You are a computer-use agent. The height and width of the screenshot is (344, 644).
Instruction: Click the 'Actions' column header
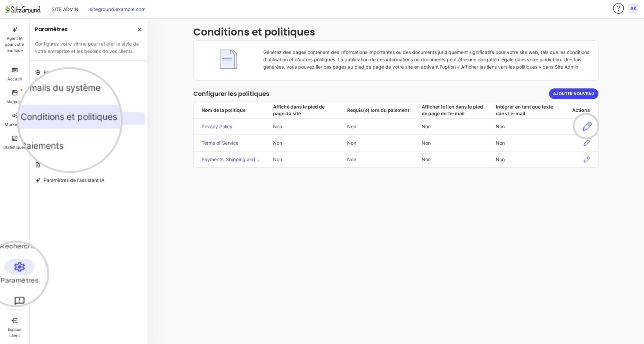click(581, 110)
